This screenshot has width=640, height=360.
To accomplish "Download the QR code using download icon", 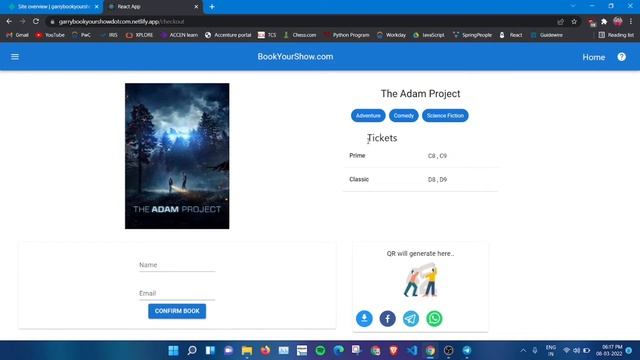I will pos(364,318).
